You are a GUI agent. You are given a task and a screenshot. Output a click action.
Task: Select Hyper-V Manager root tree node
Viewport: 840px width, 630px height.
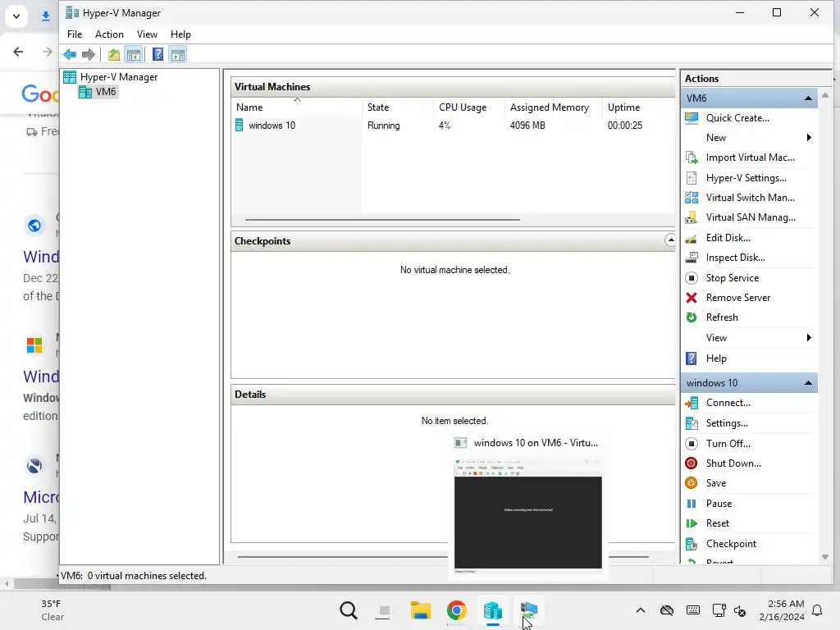(x=111, y=77)
